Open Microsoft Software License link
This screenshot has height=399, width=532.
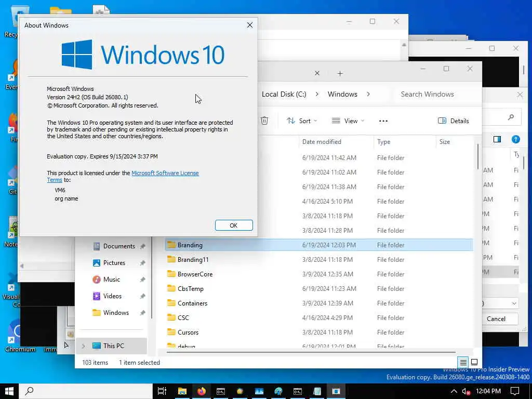[165, 173]
